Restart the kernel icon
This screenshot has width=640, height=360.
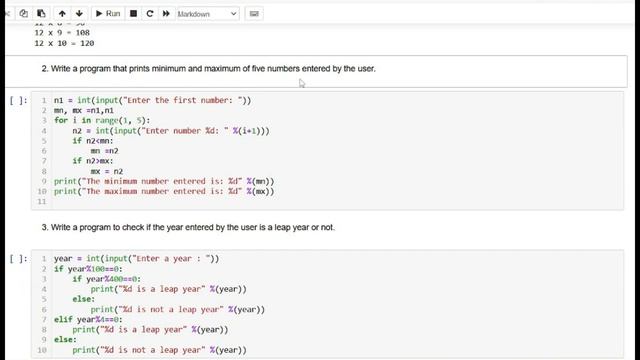point(150,13)
